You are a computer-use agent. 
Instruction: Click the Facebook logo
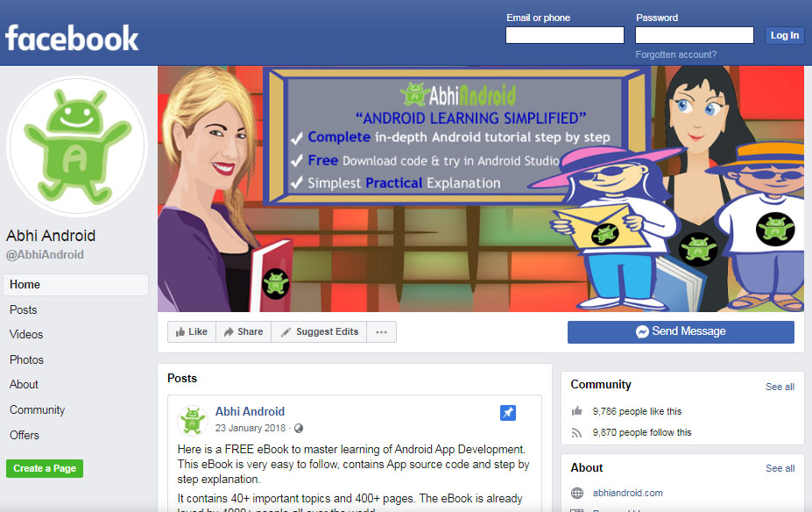[x=72, y=39]
